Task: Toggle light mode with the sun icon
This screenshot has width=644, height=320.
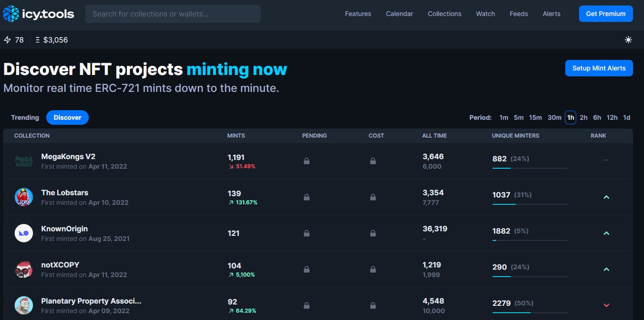Action: 628,40
